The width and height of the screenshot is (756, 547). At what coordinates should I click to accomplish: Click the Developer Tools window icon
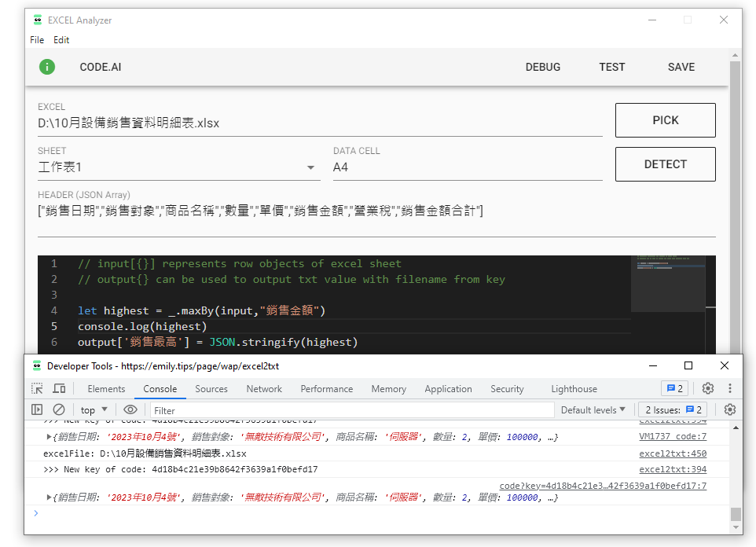click(37, 365)
